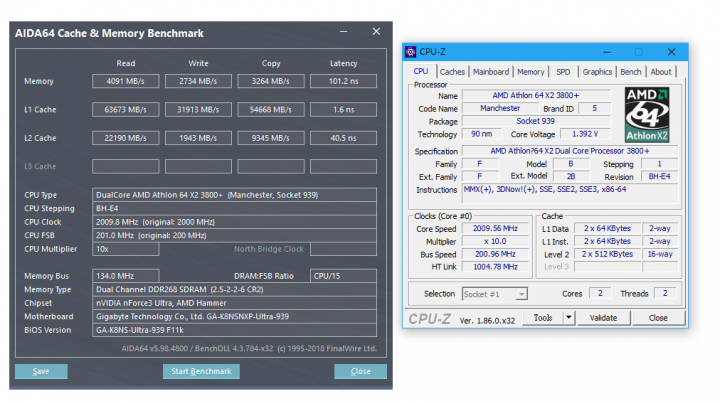The height and width of the screenshot is (401, 720).
Task: Click the Package value Socket 939
Action: [x=536, y=121]
